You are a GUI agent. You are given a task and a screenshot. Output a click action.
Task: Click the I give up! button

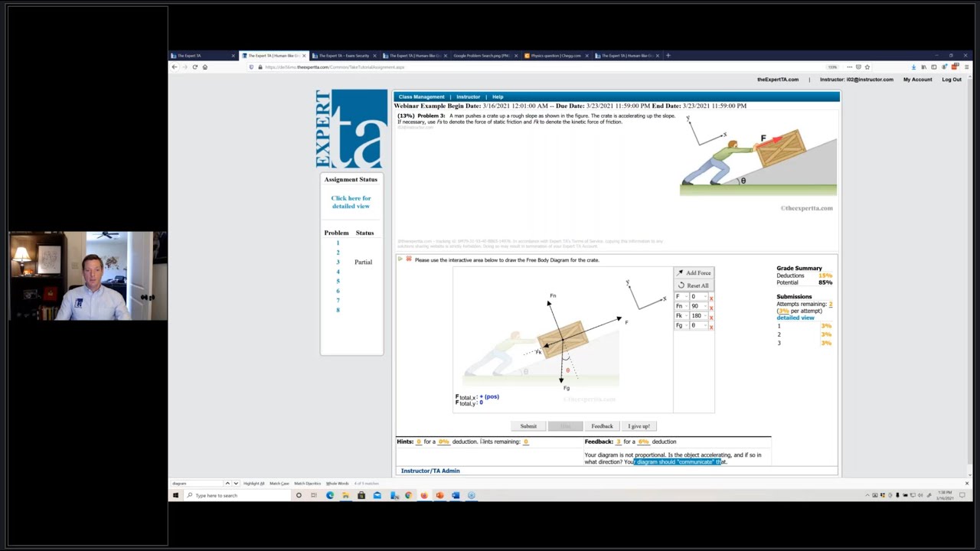639,426
